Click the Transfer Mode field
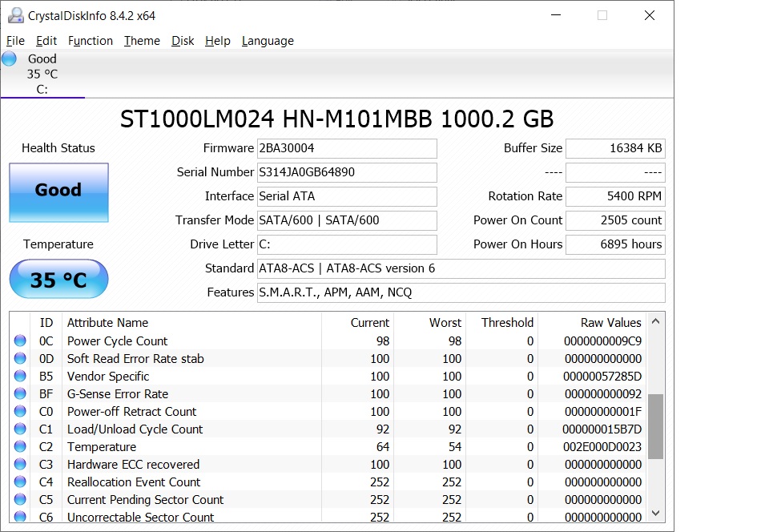769x532 pixels. pos(347,220)
